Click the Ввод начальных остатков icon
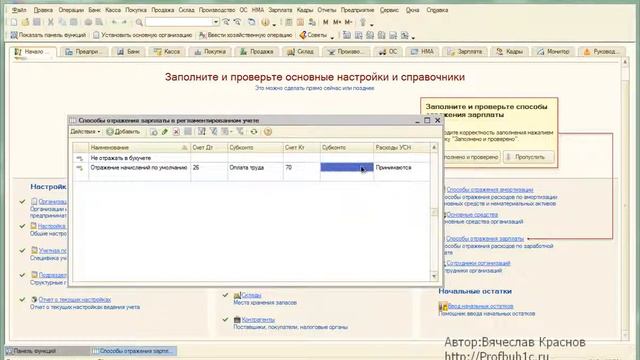 [443, 307]
